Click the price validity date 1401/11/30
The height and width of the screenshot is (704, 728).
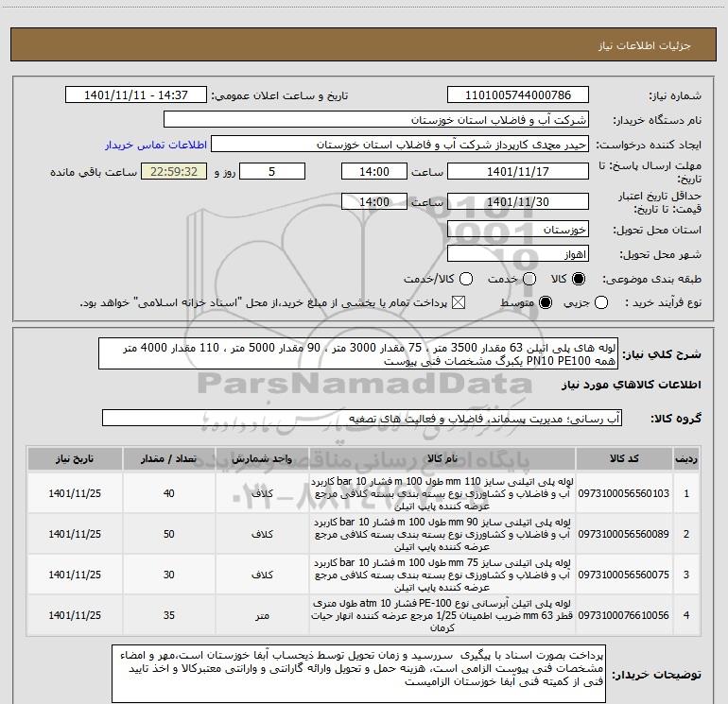click(518, 202)
